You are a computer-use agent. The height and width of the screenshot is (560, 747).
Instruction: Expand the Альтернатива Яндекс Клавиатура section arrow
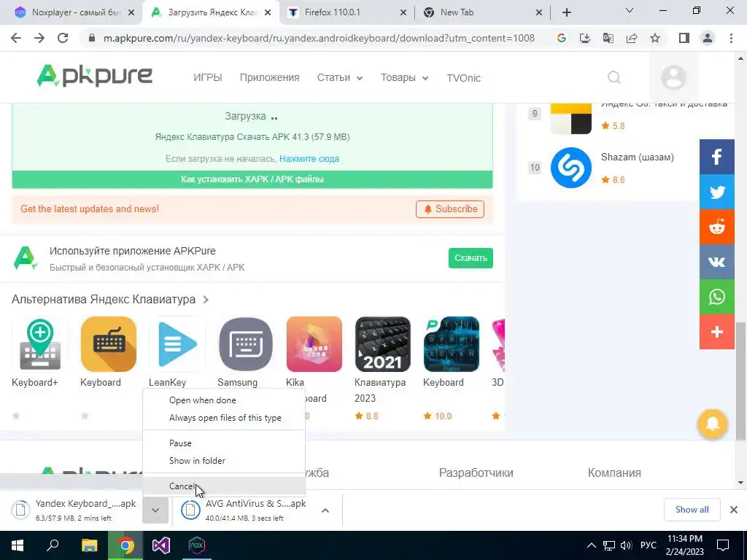click(206, 300)
